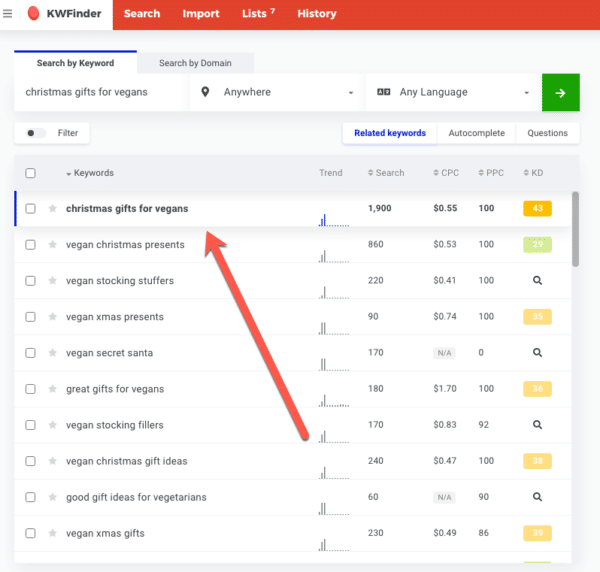The width and height of the screenshot is (600, 572).
Task: Sort by the Search volume column
Action: pyautogui.click(x=386, y=173)
